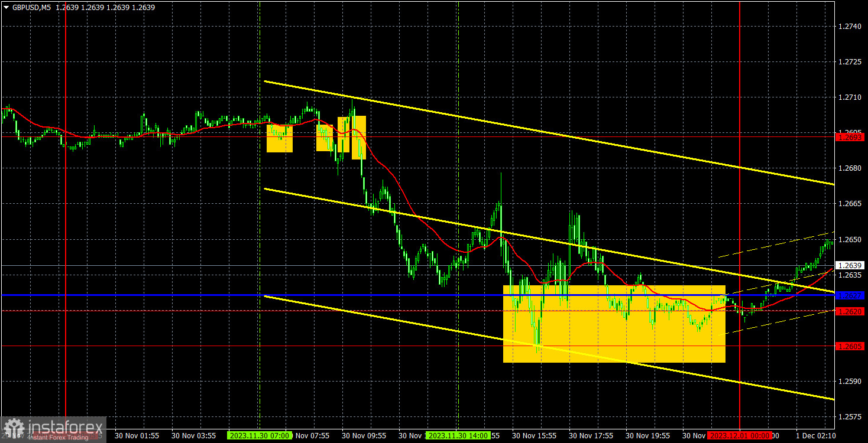Image resolution: width=868 pixels, height=443 pixels.
Task: Select the 1.2710 price axis label
Action: click(x=851, y=97)
